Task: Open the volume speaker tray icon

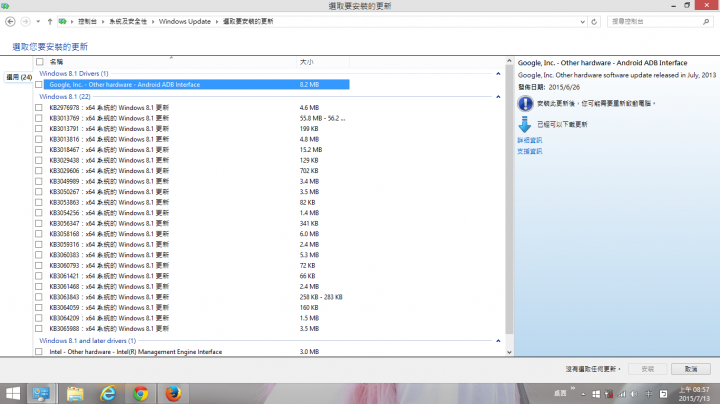Action: [x=634, y=394]
